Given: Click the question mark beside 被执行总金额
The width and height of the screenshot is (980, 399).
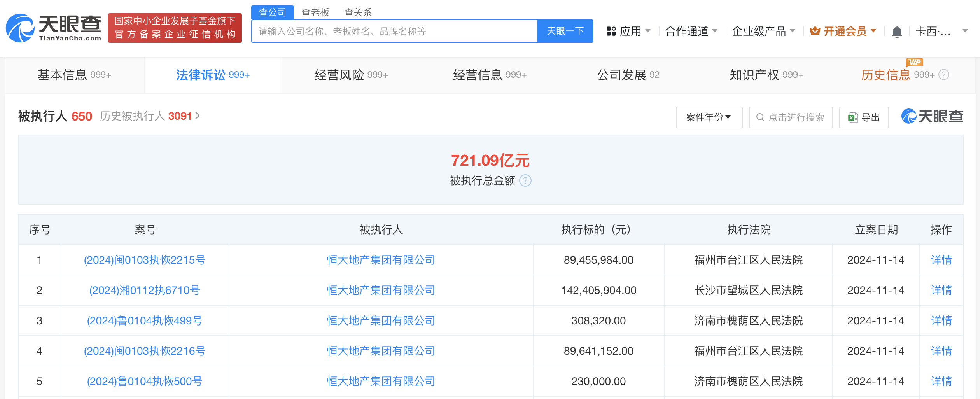Looking at the screenshot, I should [x=526, y=181].
